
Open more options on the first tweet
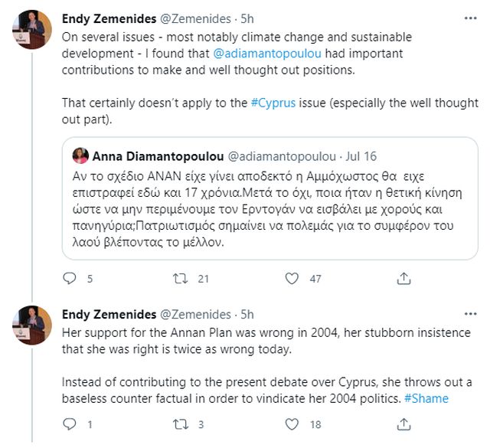pos(467,17)
